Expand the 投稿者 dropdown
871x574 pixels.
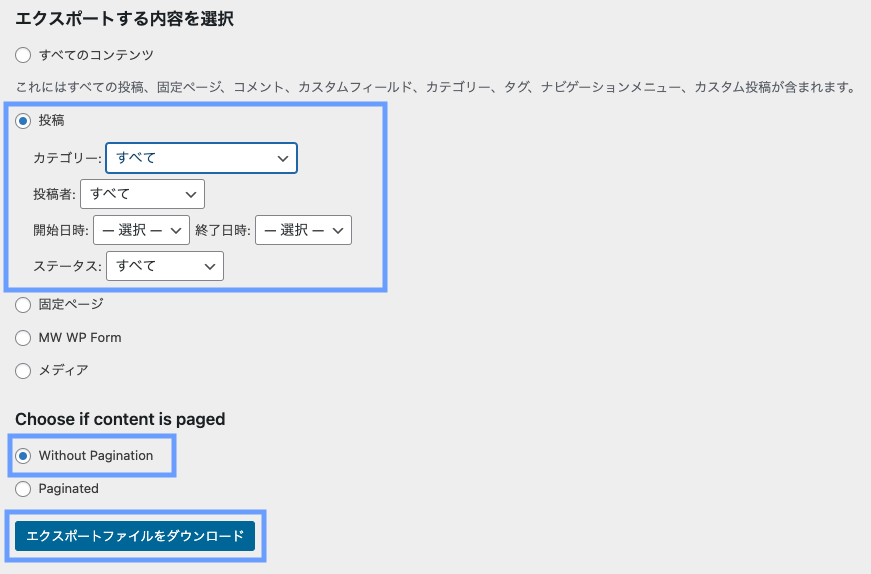(147, 194)
